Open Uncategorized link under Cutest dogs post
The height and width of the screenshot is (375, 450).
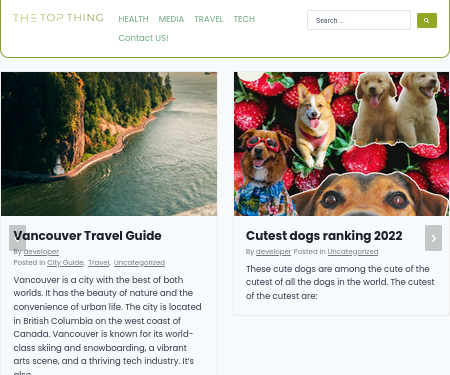click(353, 252)
